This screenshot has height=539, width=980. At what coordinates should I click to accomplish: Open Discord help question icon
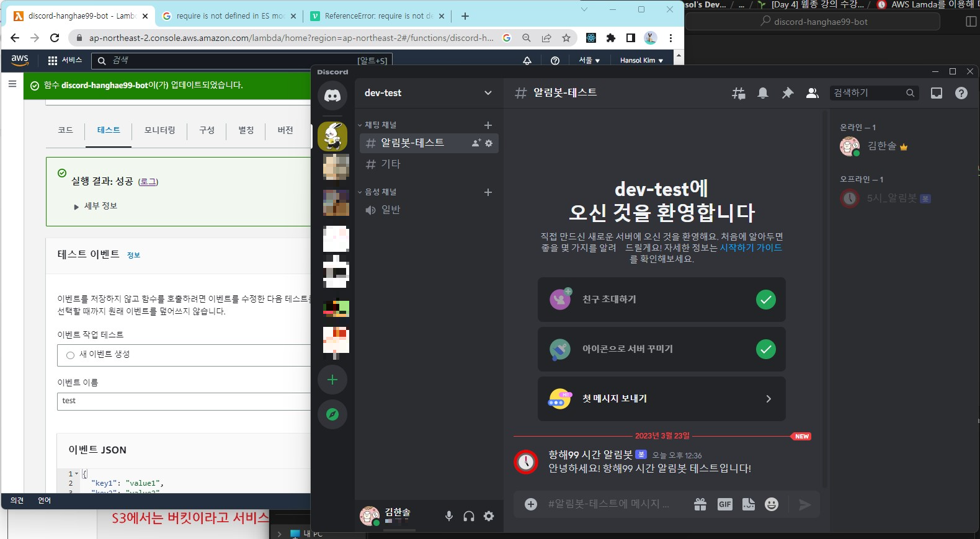click(961, 93)
